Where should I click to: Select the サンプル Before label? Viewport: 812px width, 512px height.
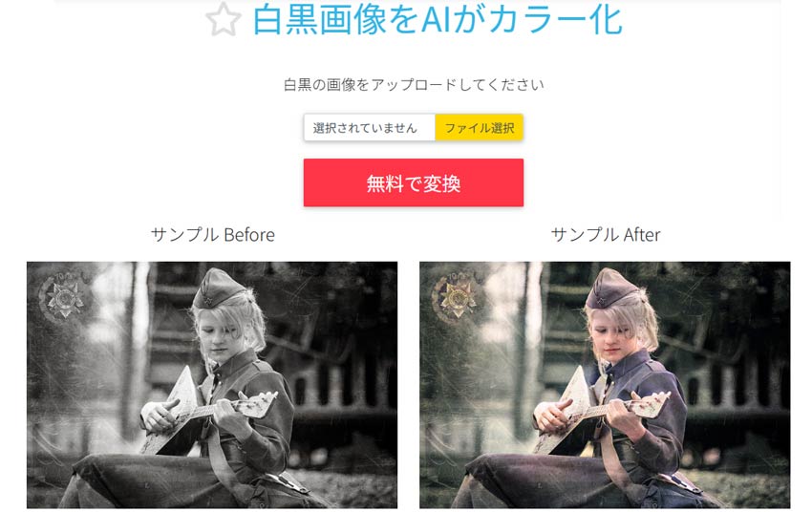tap(212, 235)
